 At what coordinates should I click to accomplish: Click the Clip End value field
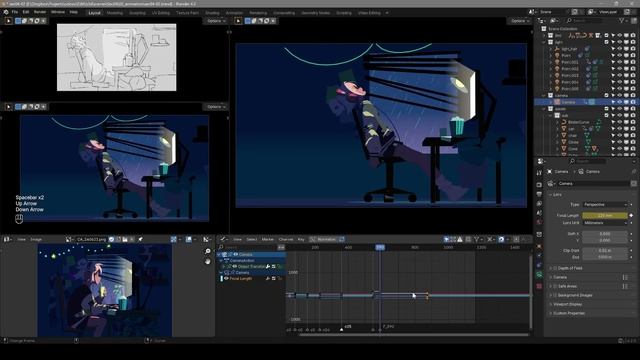pyautogui.click(x=605, y=257)
